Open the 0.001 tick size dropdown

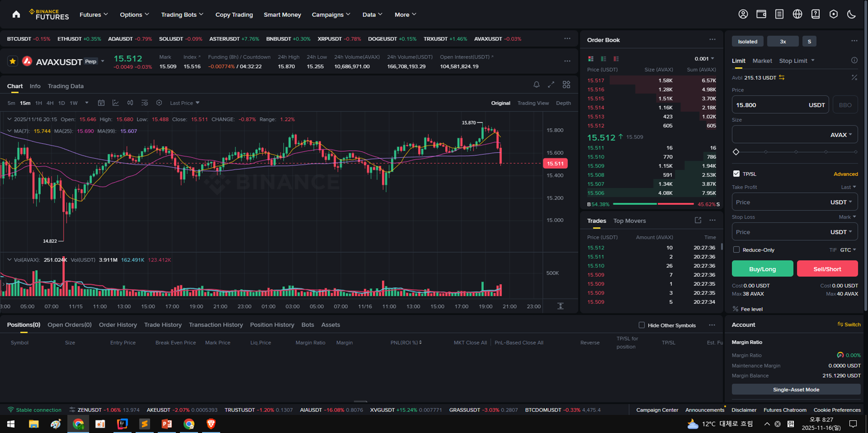tap(704, 59)
